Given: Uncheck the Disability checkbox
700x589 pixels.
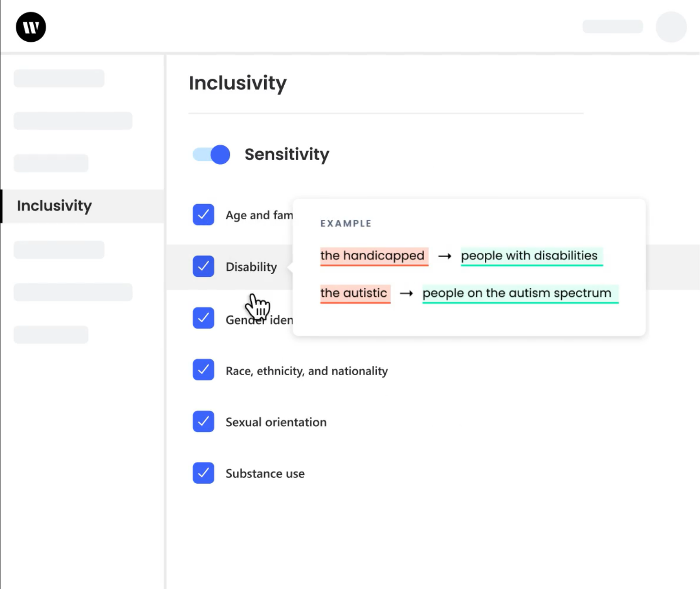Looking at the screenshot, I should tap(204, 266).
